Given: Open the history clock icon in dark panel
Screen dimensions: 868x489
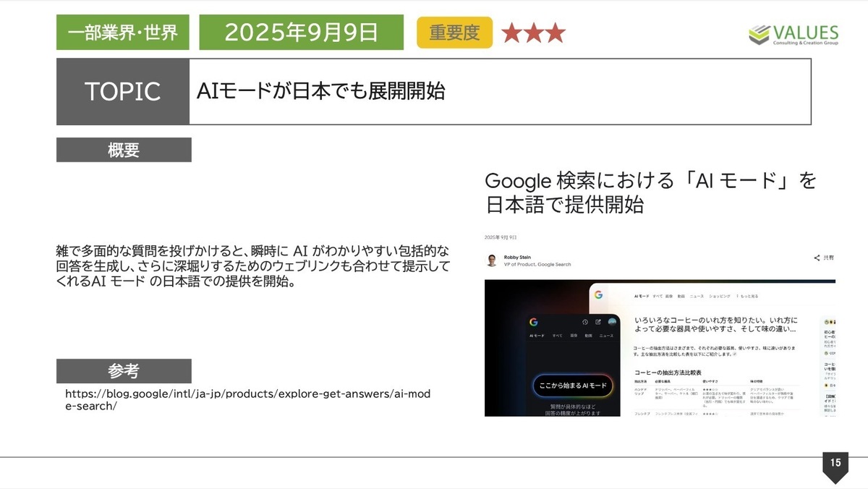Looking at the screenshot, I should 584,322.
